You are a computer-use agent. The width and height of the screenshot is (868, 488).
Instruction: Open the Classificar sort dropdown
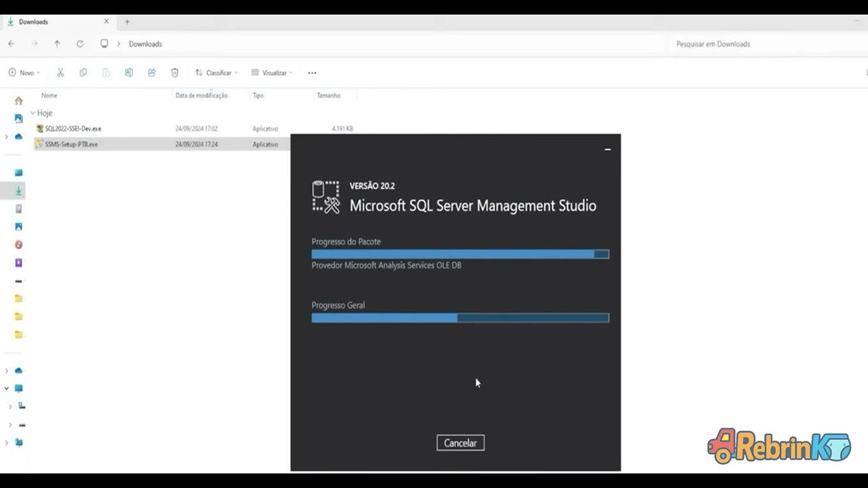point(216,73)
